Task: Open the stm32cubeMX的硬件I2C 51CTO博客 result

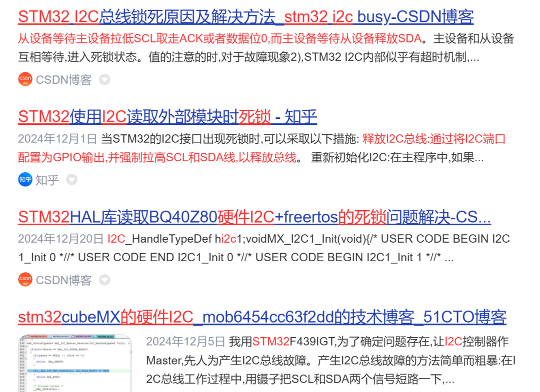Action: tap(262, 317)
